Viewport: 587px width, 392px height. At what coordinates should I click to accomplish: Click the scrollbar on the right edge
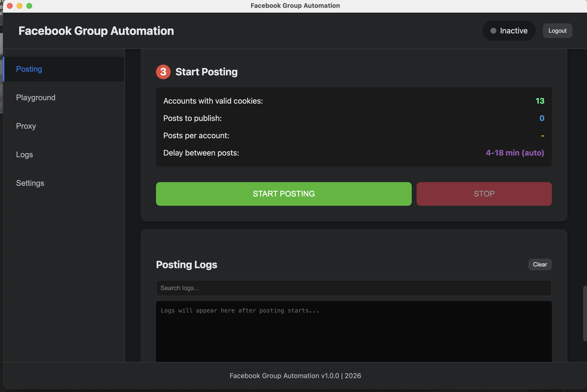(x=585, y=313)
